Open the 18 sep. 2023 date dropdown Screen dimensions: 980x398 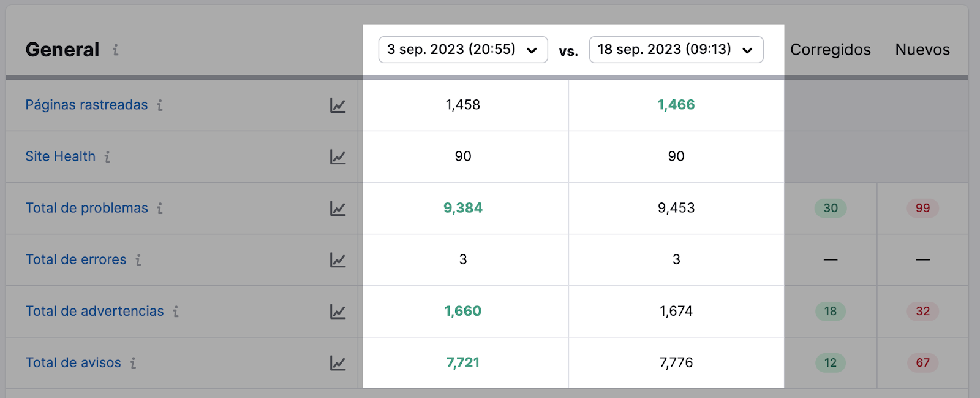(x=676, y=50)
